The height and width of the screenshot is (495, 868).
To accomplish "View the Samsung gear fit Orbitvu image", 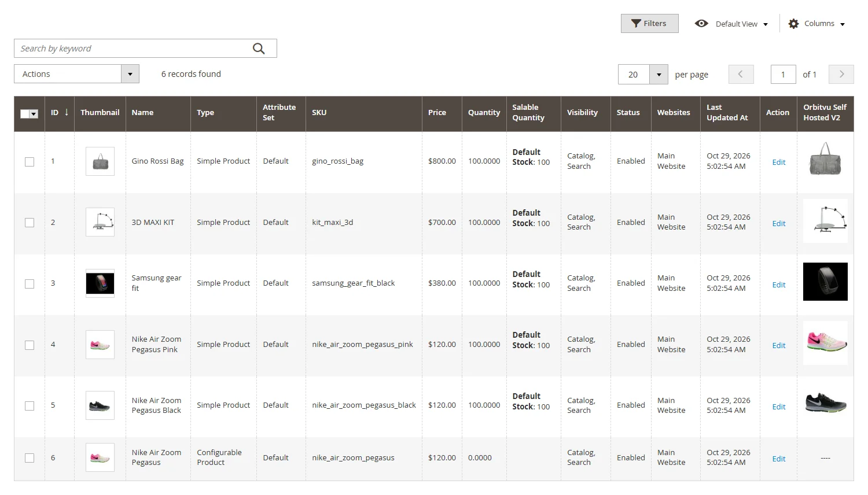I will coord(825,282).
